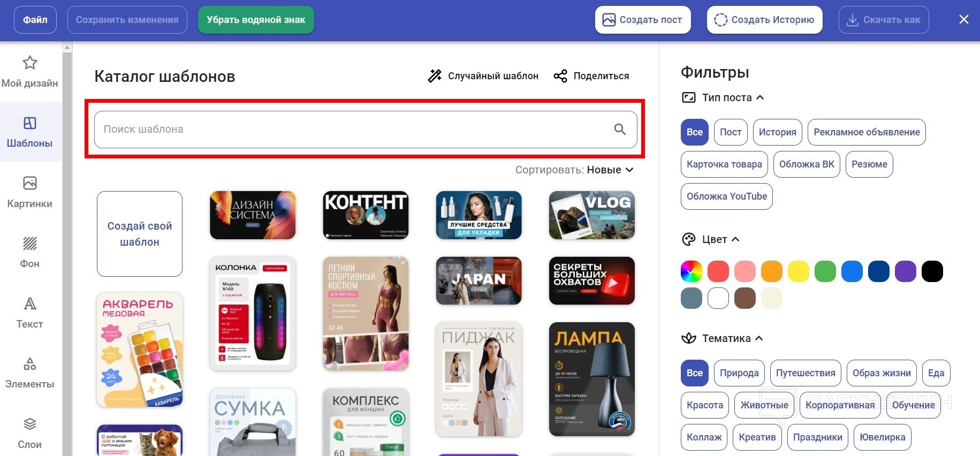Click Сохранить изменения button
Screen dimensions: 980x456
click(x=127, y=20)
